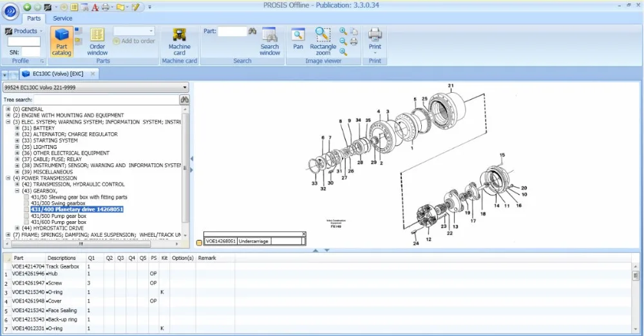Open the Part catalog view
This screenshot has height=336, width=644.
(x=62, y=41)
